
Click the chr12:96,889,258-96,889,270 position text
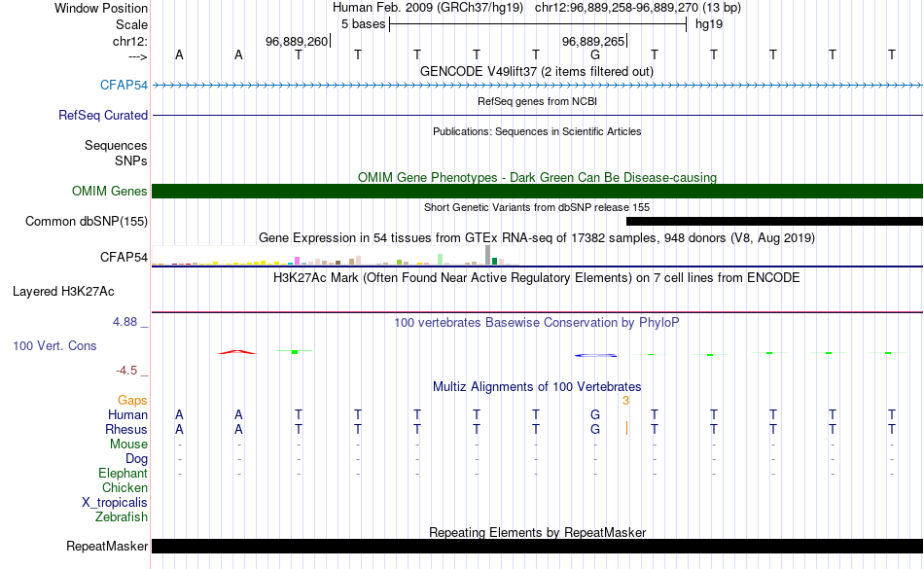point(617,8)
